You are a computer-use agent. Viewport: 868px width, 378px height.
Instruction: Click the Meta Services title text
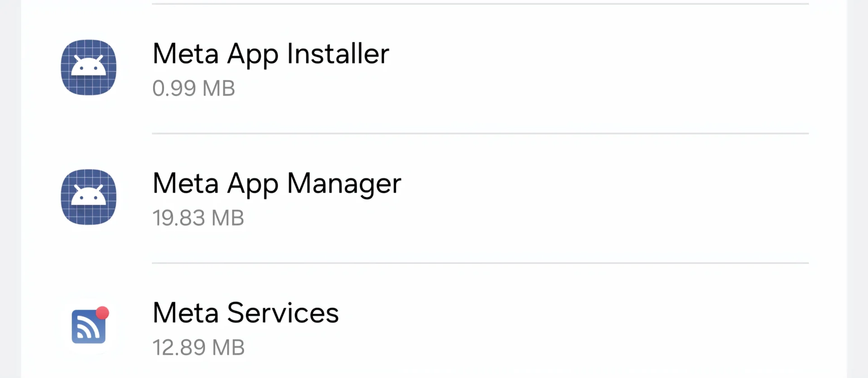point(245,312)
